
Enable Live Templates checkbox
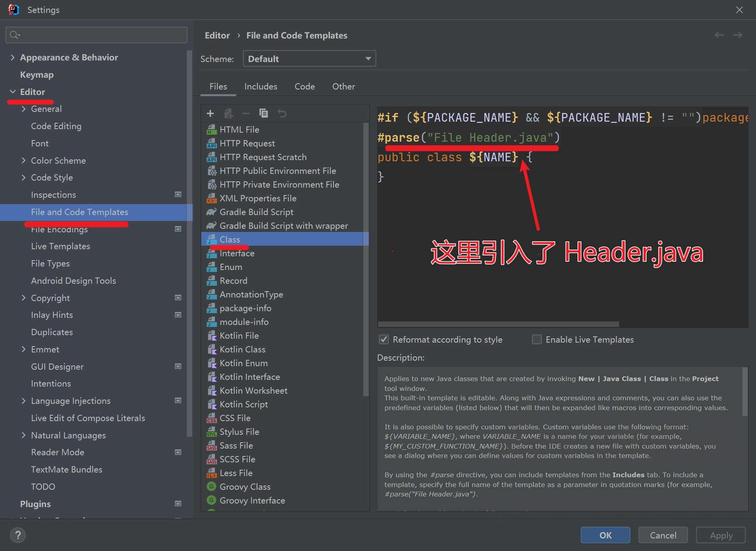(x=537, y=339)
